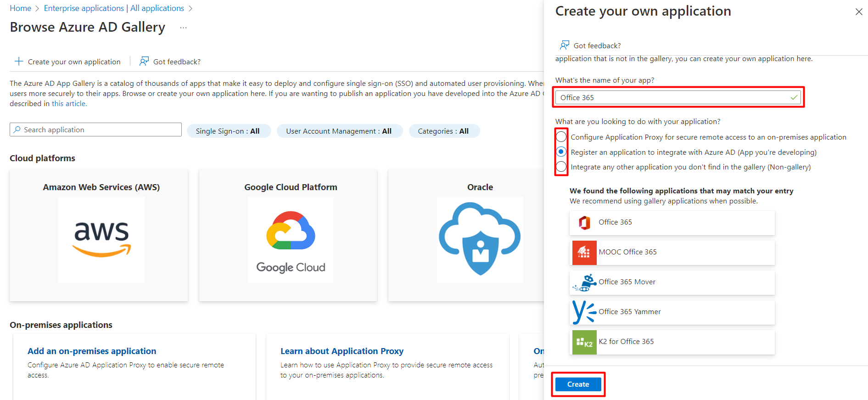Select the Oracle cloud shield logo
868x400 pixels.
point(480,240)
